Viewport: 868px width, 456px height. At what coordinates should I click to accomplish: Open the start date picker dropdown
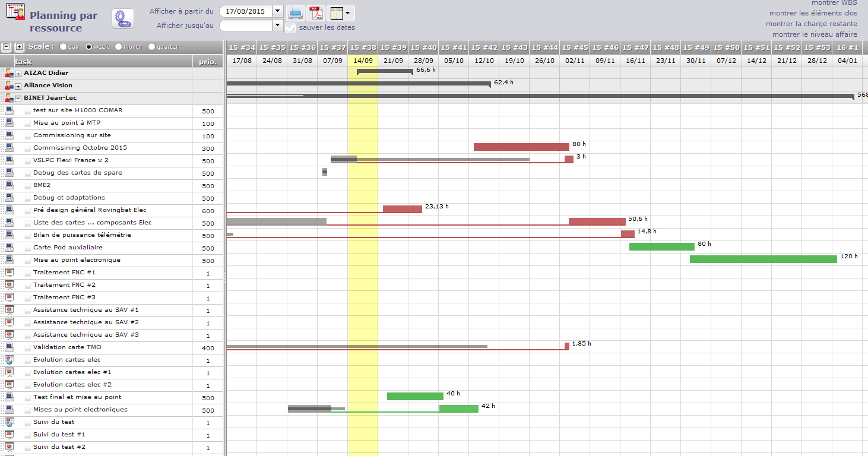pos(277,11)
